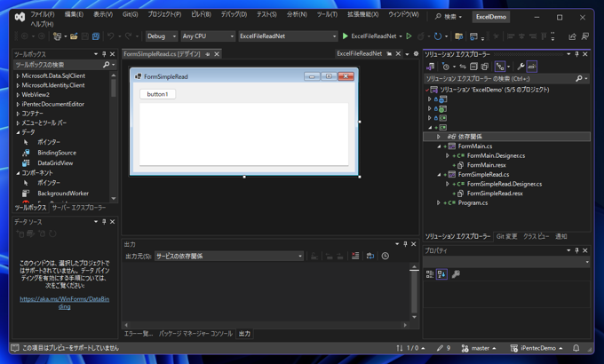The height and width of the screenshot is (364, 604).
Task: Collapse the FormMain.cs tree node
Action: [x=439, y=146]
